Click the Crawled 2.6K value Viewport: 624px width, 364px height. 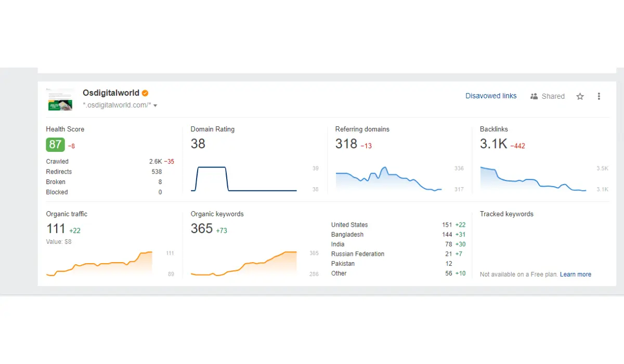click(155, 162)
